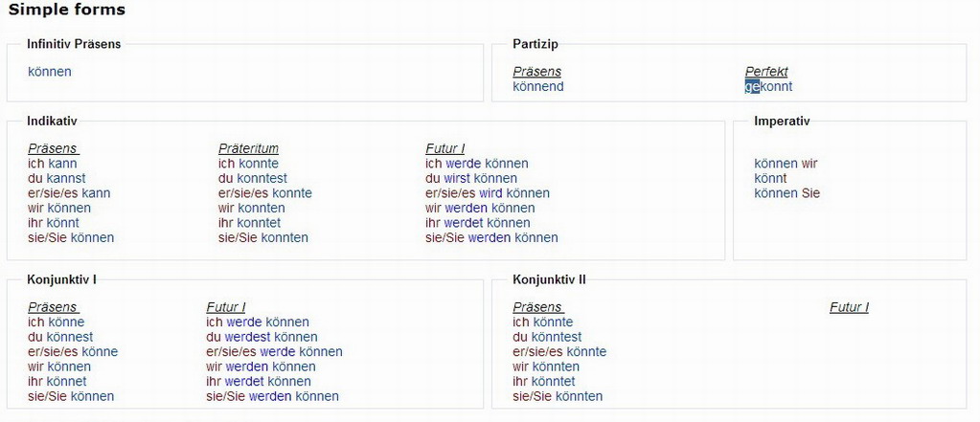The width and height of the screenshot is (980, 422).
Task: Click 'ich werde können' in Indikativ Futur I
Action: click(x=477, y=164)
